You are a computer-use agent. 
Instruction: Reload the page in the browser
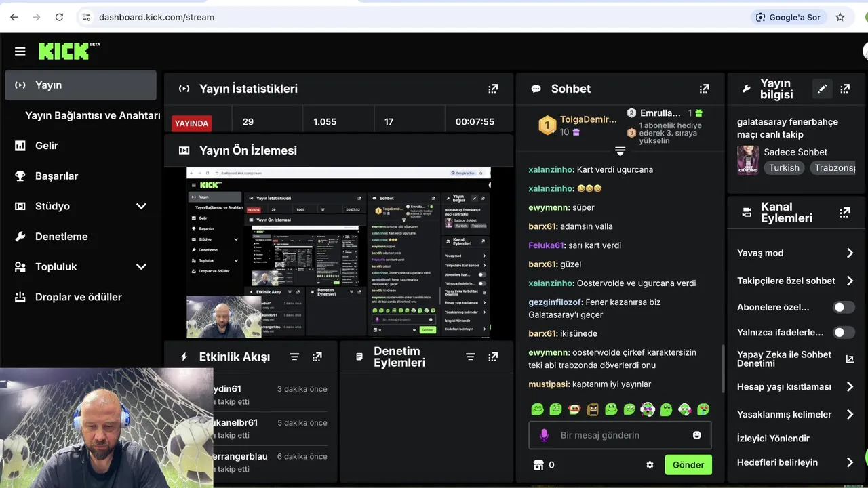pyautogui.click(x=59, y=17)
